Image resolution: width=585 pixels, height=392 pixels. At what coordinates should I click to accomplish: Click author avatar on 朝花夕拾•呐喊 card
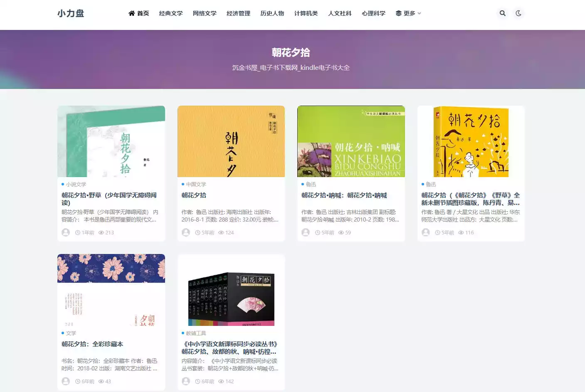pyautogui.click(x=306, y=232)
